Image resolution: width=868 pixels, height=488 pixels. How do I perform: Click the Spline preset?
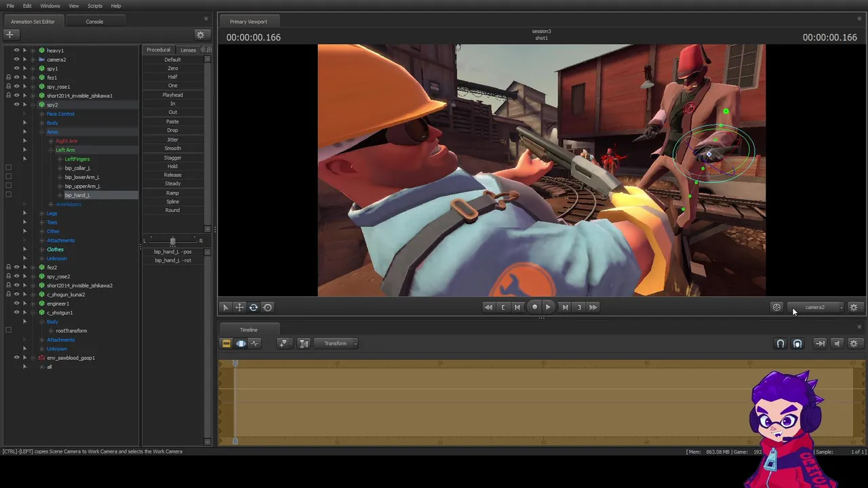(x=173, y=201)
